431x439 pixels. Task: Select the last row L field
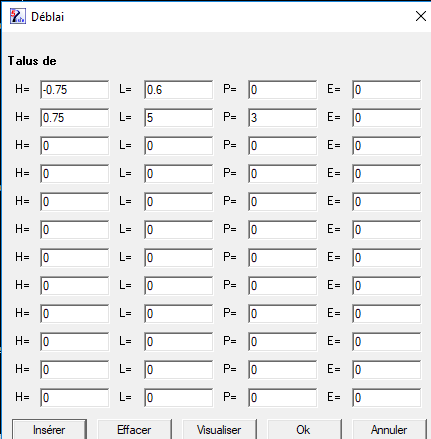178,398
